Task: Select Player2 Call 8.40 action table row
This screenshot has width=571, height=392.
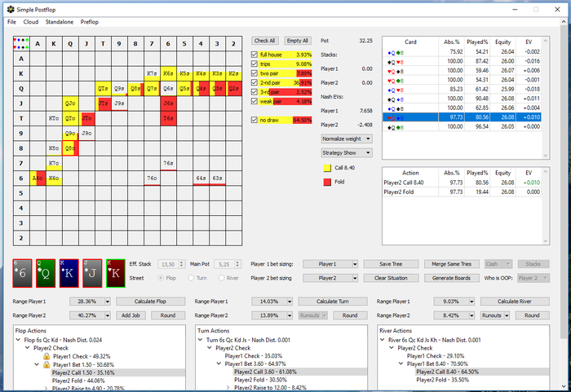Action: pos(462,183)
